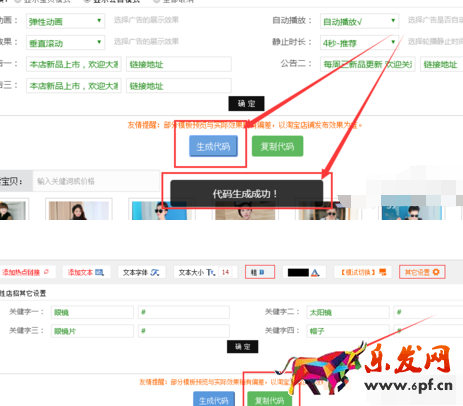The height and width of the screenshot is (406, 463).
Task: Expand the 4秒-推荐 duration dropdown
Action: click(x=359, y=43)
